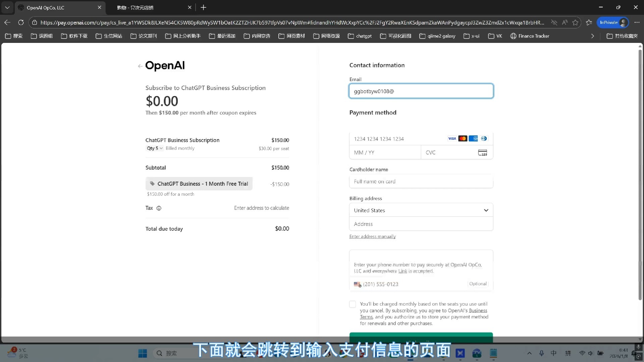Click the US flag phone country selector

(358, 284)
